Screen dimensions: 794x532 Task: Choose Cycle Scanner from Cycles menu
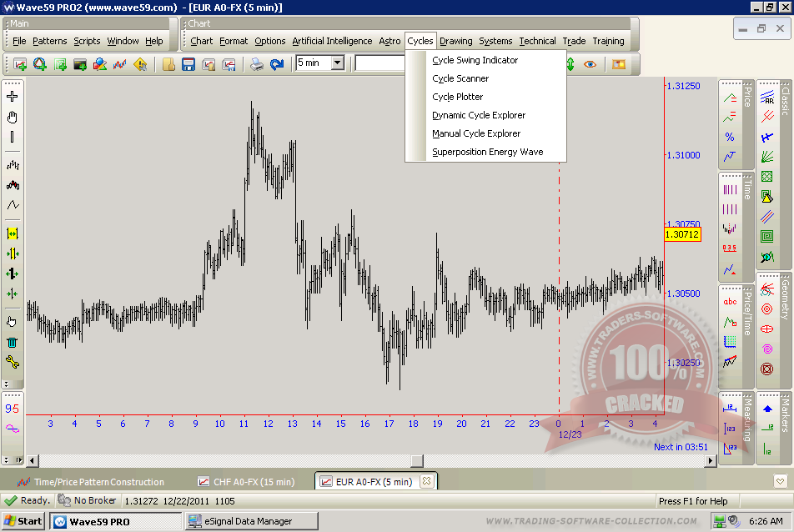click(460, 78)
